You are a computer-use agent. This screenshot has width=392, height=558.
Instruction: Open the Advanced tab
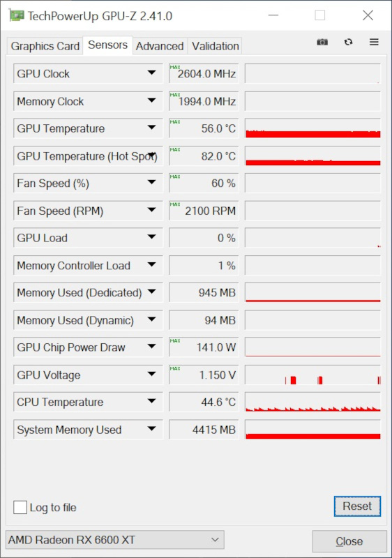pos(160,46)
